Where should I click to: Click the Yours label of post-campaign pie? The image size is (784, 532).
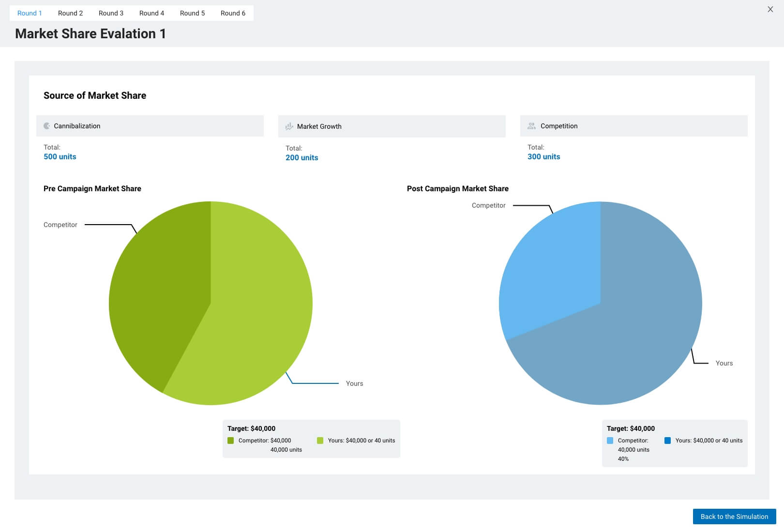click(x=724, y=363)
